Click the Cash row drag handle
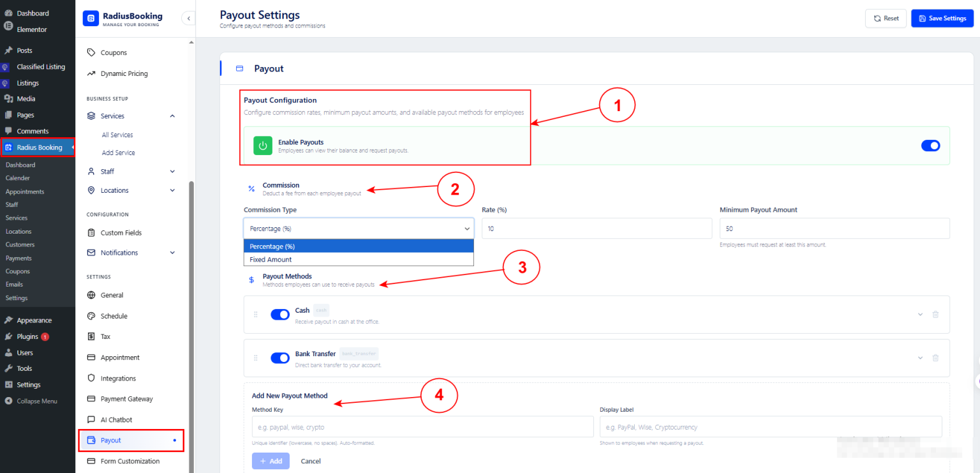Screen dimensions: 980x473 (x=256, y=314)
